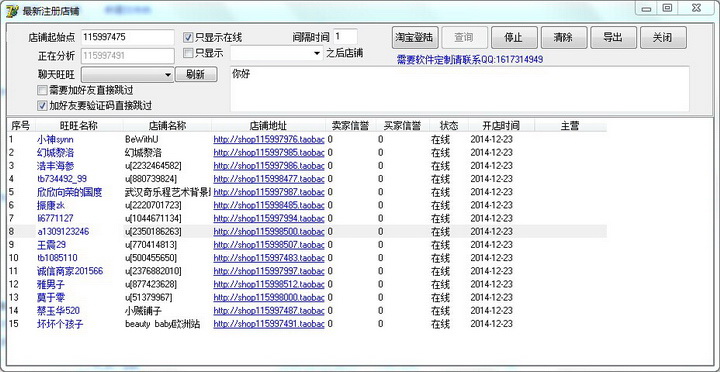The height and width of the screenshot is (372, 720).
Task: Maximize the 最新注册店铺 window
Action: (667, 8)
